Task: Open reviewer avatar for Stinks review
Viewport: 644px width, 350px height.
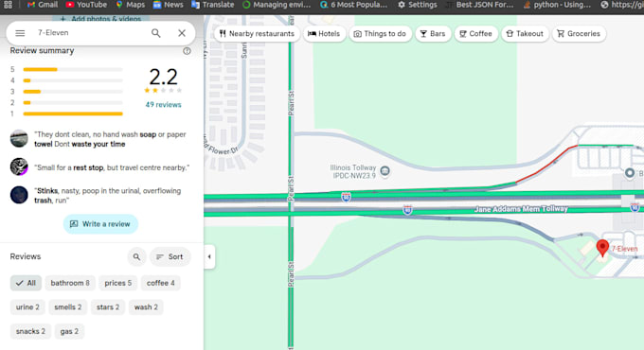Action: [19, 195]
